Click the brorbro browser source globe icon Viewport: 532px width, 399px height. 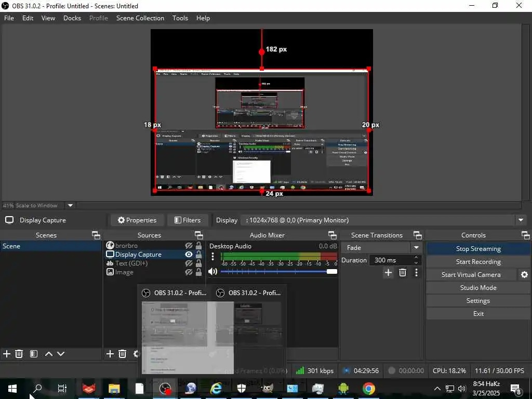click(110, 245)
